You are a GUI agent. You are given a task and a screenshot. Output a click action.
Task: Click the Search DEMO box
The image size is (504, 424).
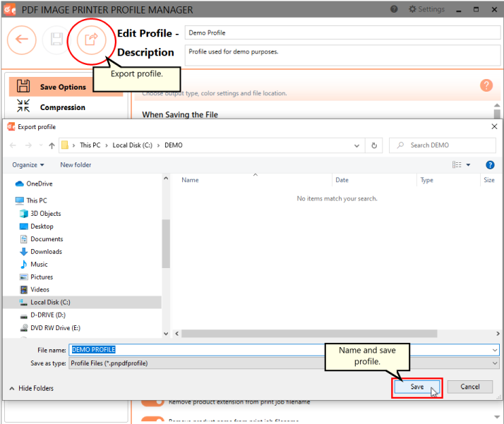(443, 145)
